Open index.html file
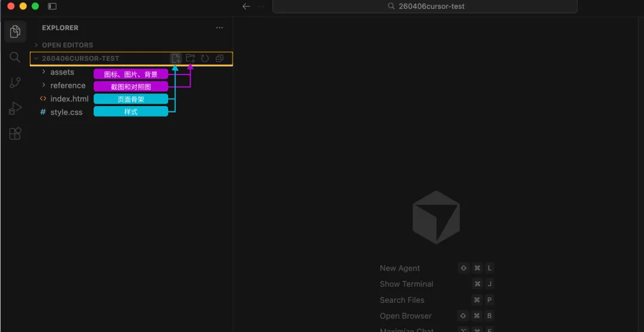The height and width of the screenshot is (332, 644). click(69, 99)
